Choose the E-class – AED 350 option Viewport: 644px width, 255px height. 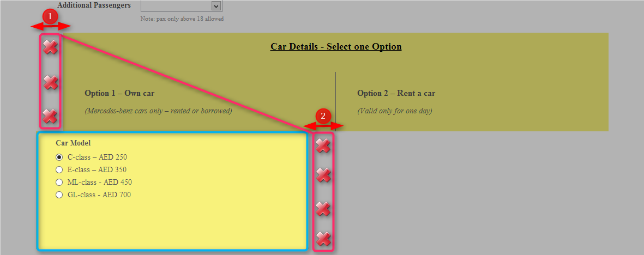pos(59,169)
